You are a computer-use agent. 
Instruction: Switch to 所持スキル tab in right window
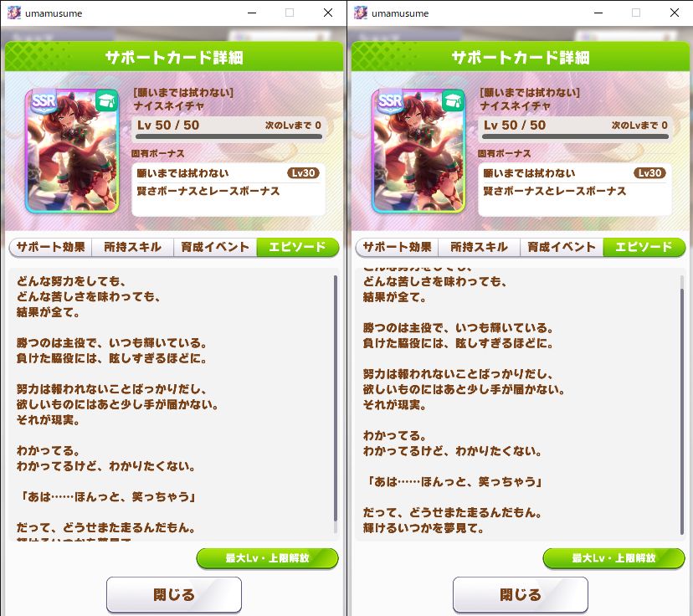click(x=479, y=247)
